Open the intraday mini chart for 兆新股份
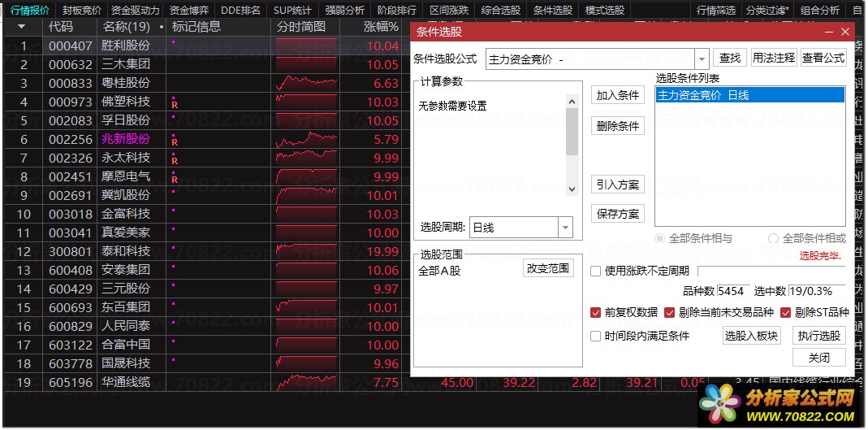868x430 pixels. (x=307, y=139)
